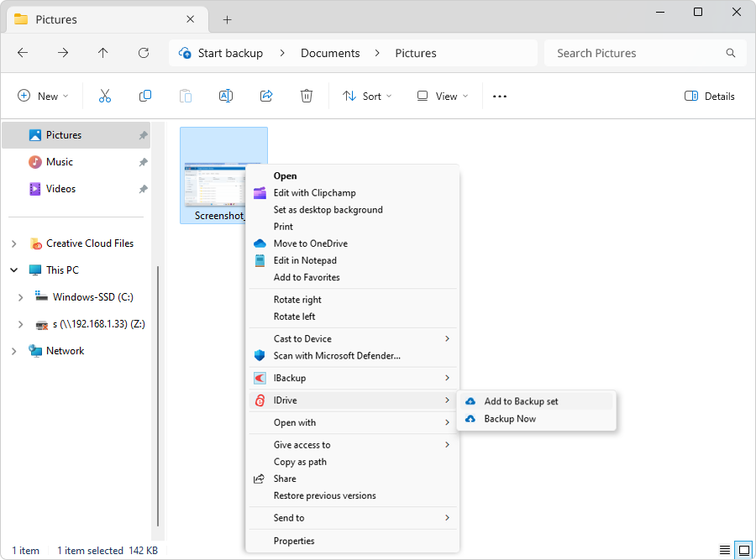
Task: Toggle the Details pane button
Action: click(x=710, y=97)
